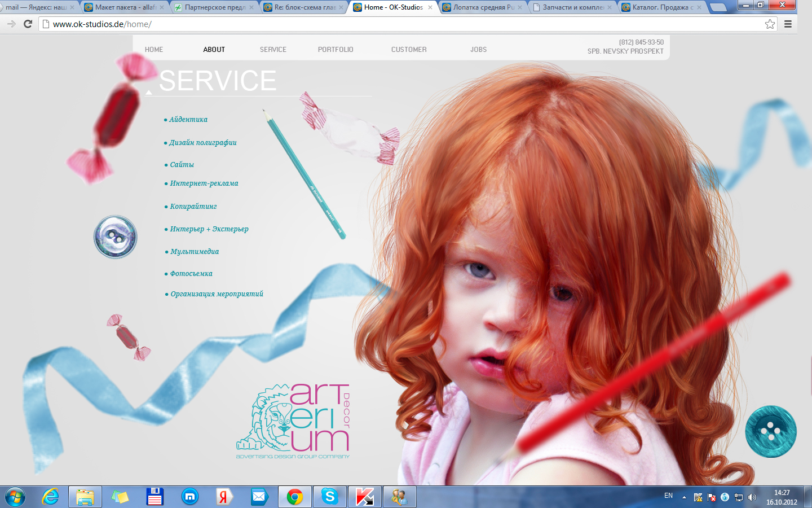
Task: Open the PORTFOLIO site menu item
Action: click(x=336, y=50)
